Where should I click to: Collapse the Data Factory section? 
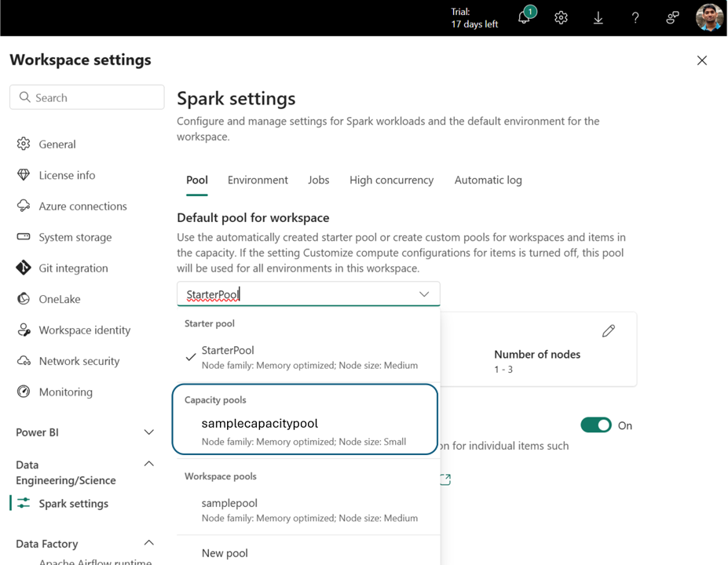pos(148,543)
